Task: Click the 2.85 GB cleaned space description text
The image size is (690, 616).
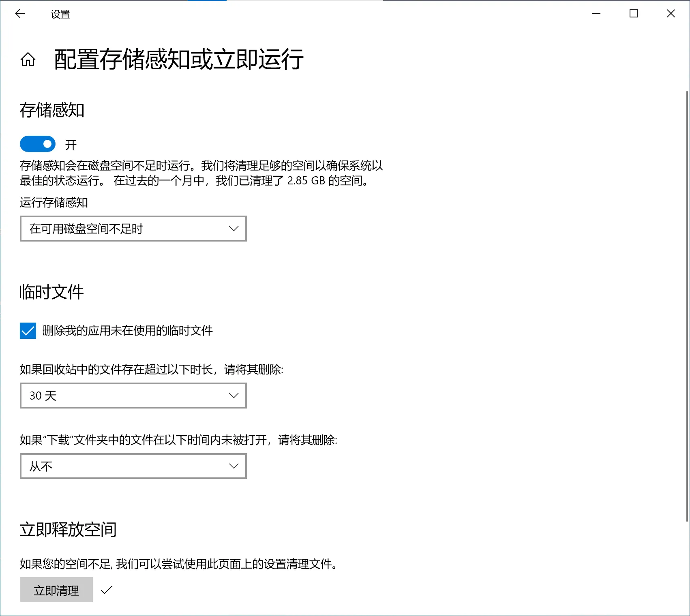Action: pos(201,173)
